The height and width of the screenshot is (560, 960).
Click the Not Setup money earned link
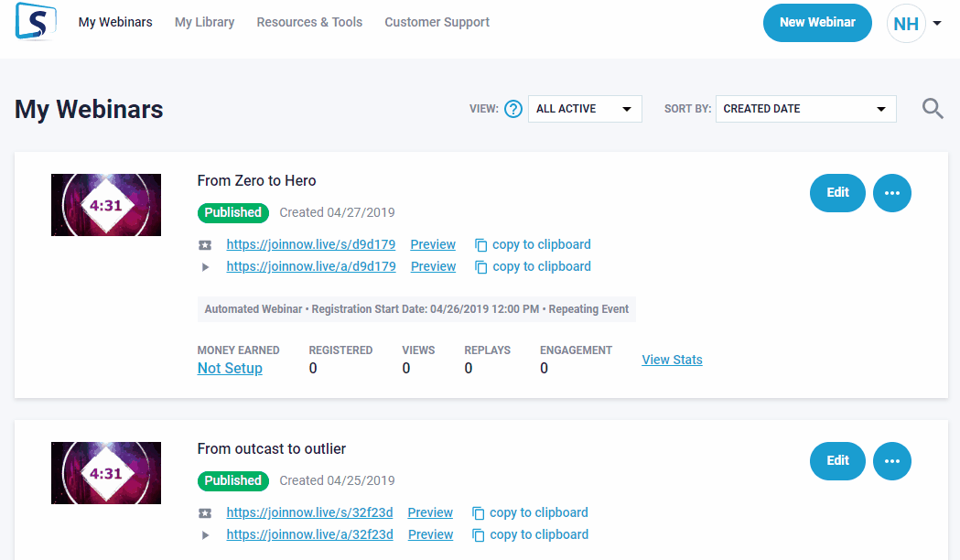(230, 368)
